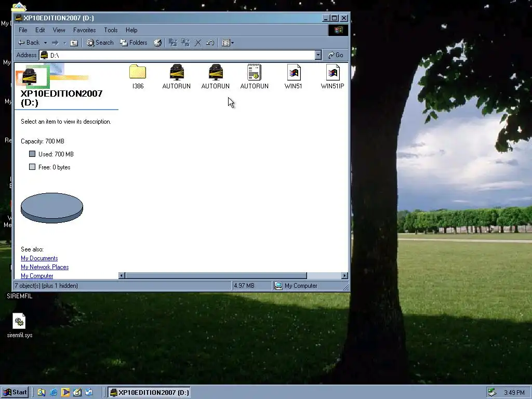Go back using the Back button

pos(29,43)
